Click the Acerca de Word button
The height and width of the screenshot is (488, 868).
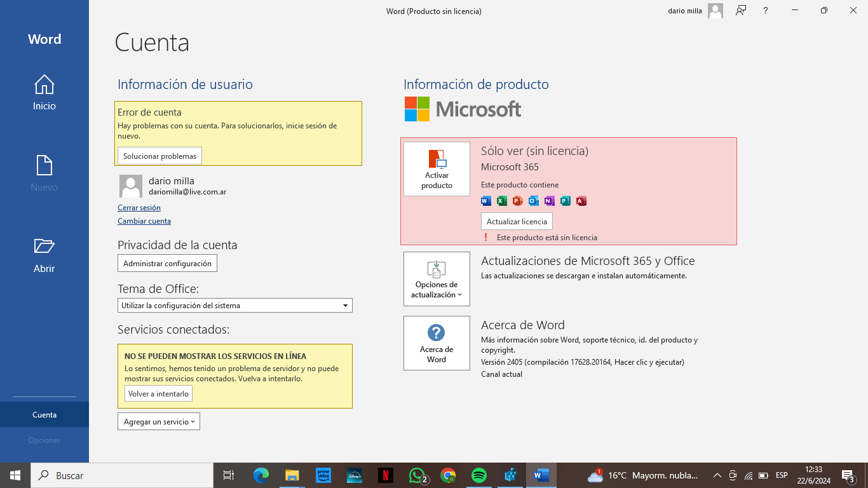coord(437,343)
